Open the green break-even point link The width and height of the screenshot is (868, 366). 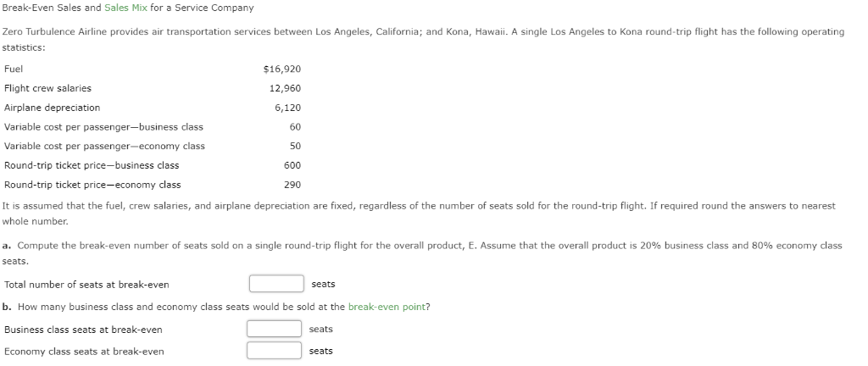(x=387, y=307)
